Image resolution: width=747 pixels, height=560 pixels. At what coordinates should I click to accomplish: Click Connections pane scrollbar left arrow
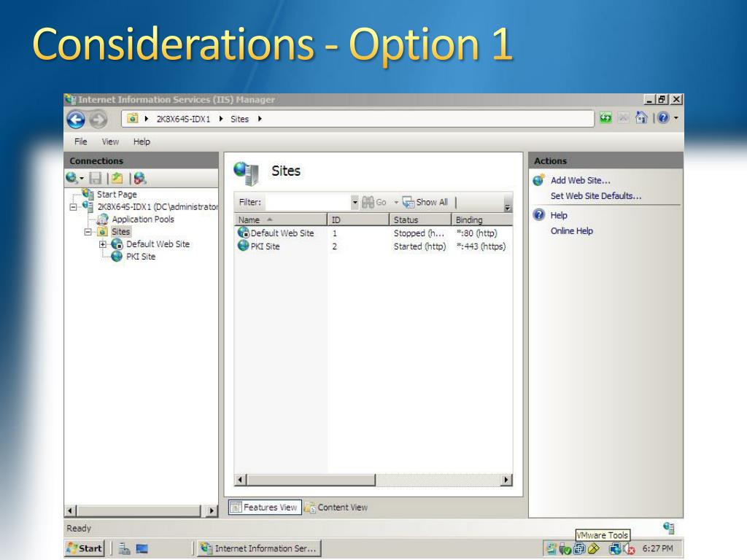(x=70, y=510)
